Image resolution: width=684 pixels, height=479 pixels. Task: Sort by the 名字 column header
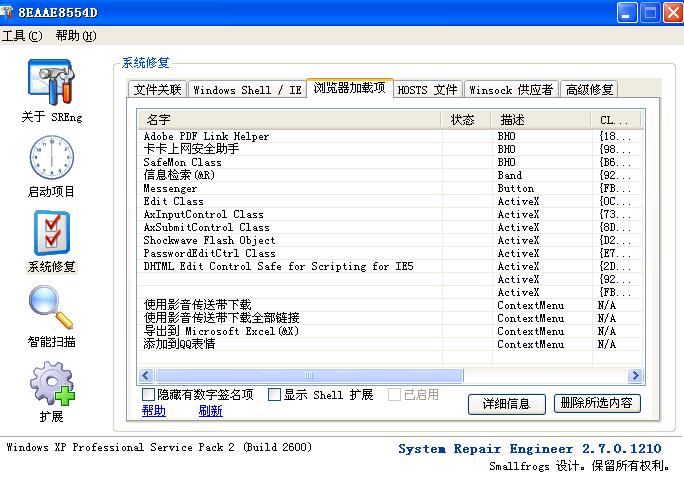tap(289, 120)
